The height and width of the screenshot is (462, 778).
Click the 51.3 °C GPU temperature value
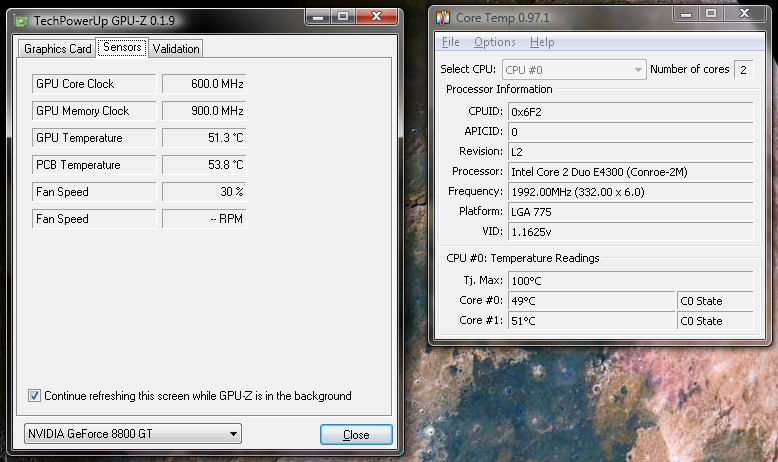click(204, 138)
